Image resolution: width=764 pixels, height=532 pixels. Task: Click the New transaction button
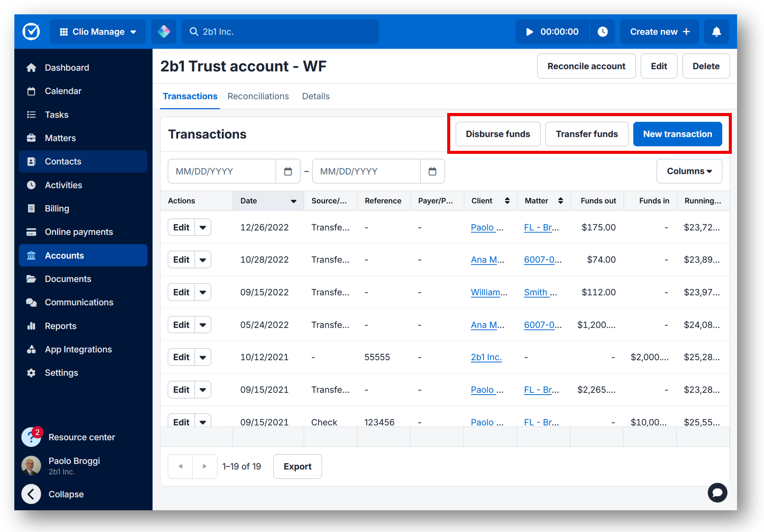677,134
